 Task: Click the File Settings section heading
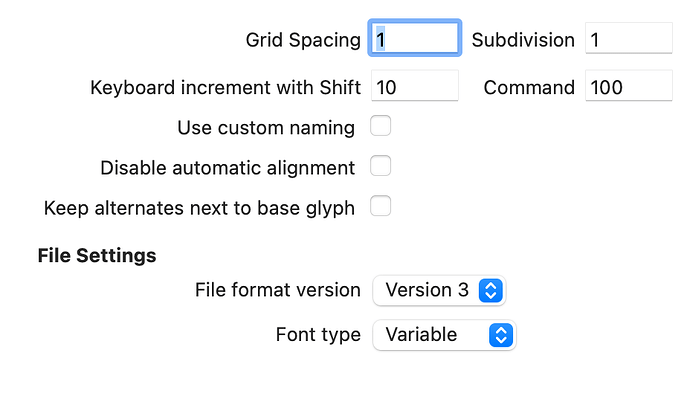[97, 255]
